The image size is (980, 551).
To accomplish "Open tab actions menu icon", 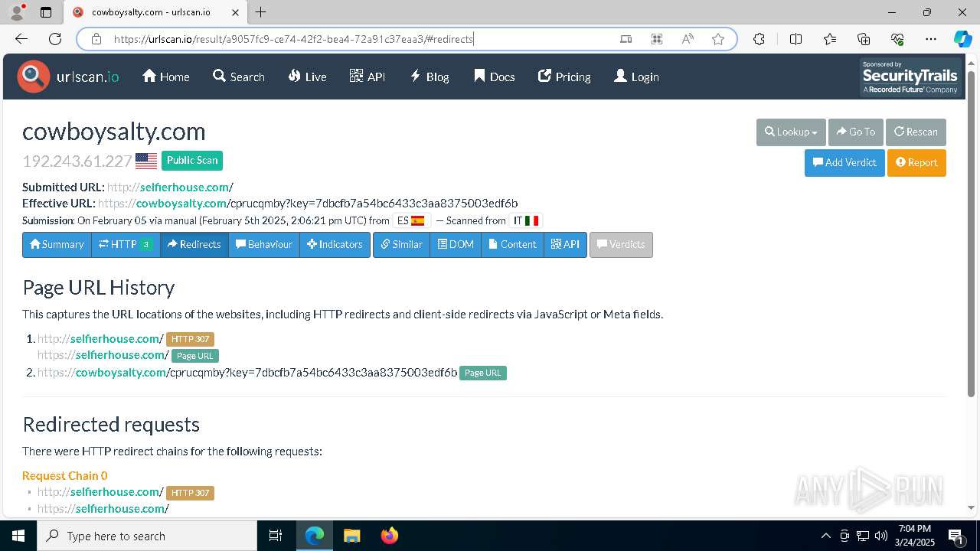I will (46, 12).
